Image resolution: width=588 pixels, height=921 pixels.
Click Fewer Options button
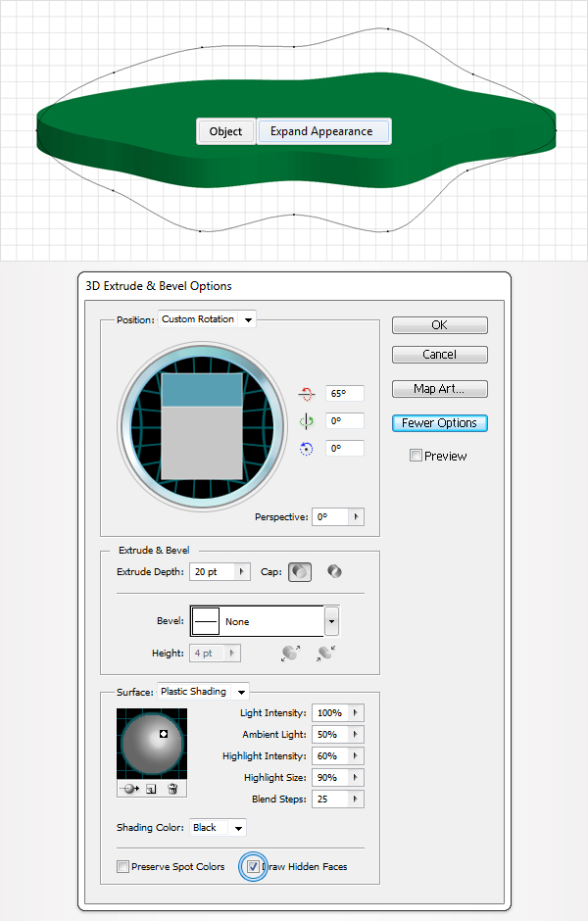pos(439,423)
